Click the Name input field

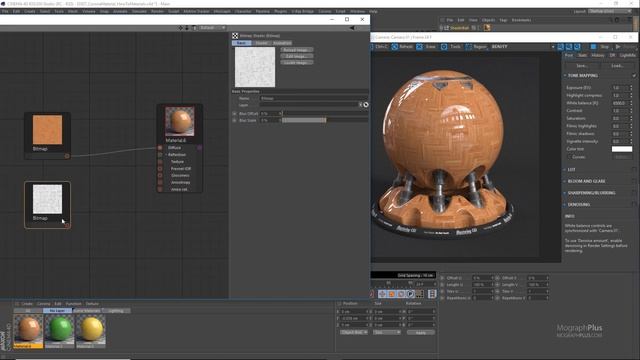[x=313, y=98]
